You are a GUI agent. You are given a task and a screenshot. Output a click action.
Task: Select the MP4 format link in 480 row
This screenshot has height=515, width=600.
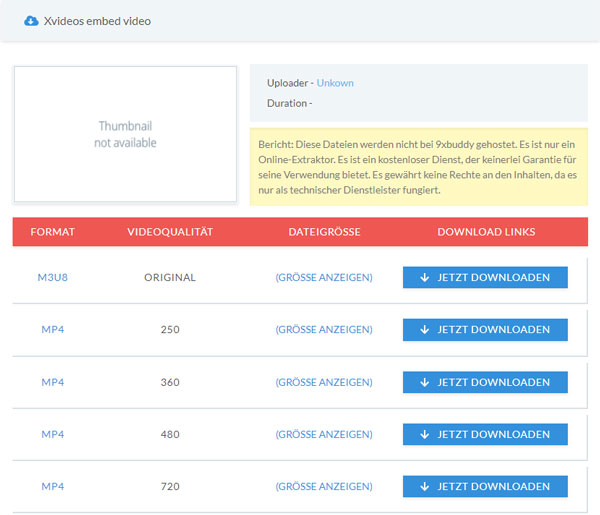[x=52, y=434]
